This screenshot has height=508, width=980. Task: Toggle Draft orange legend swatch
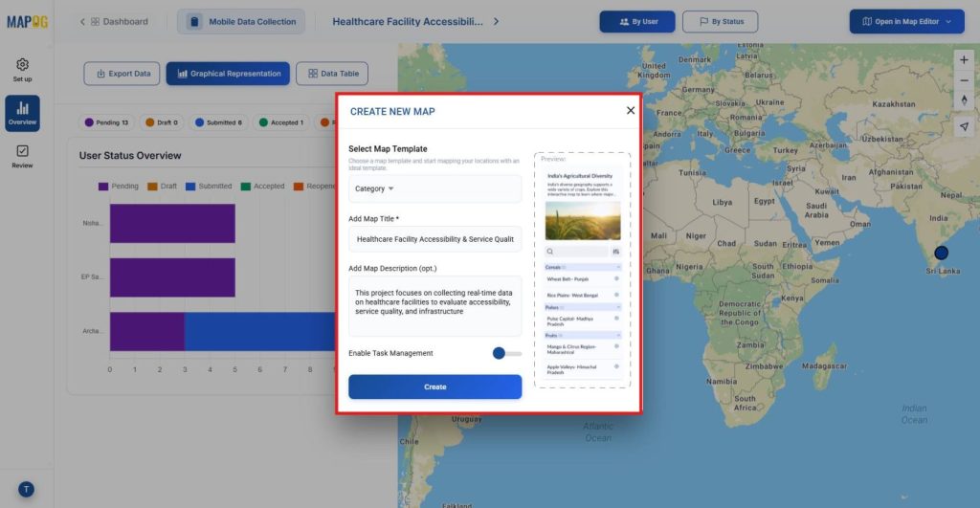click(152, 187)
